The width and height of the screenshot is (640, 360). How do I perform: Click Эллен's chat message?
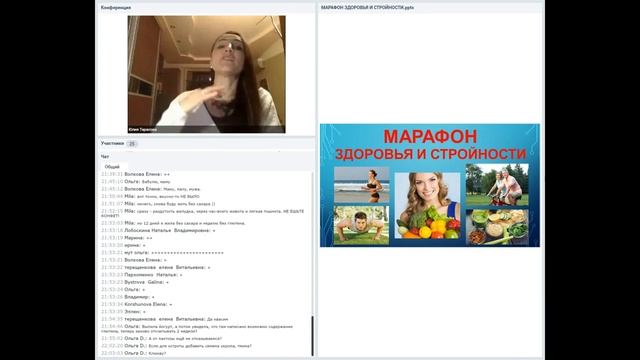point(124,311)
